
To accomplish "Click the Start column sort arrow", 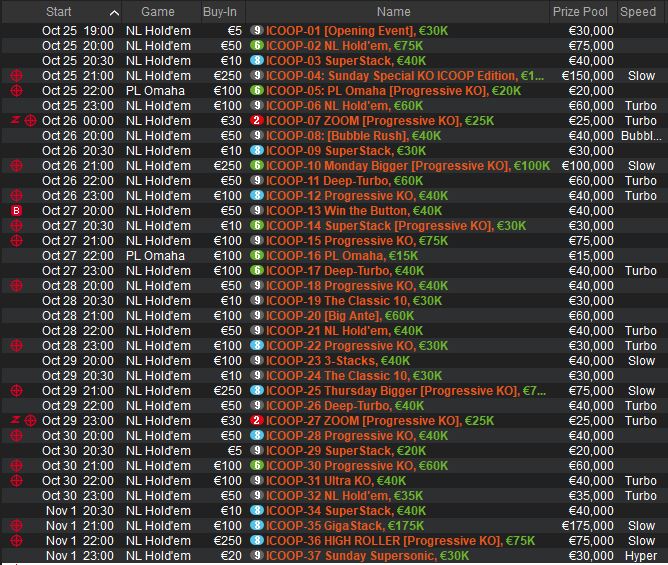I will point(114,13).
